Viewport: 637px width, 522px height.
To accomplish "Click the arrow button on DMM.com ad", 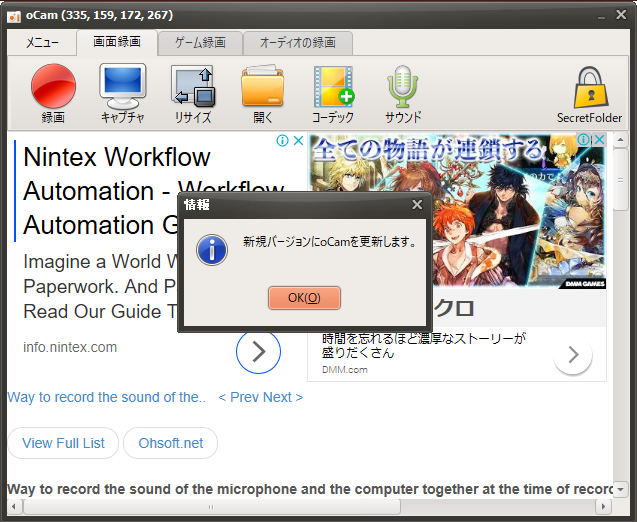I will (573, 355).
